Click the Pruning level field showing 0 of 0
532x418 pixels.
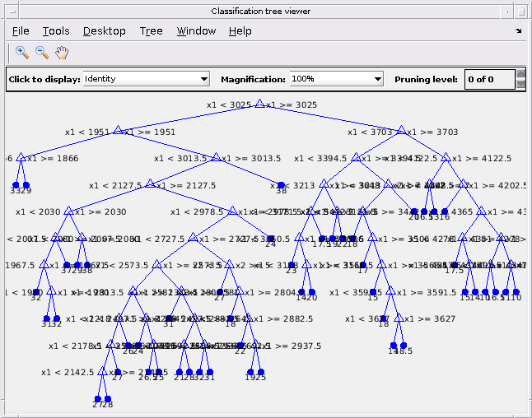click(490, 79)
